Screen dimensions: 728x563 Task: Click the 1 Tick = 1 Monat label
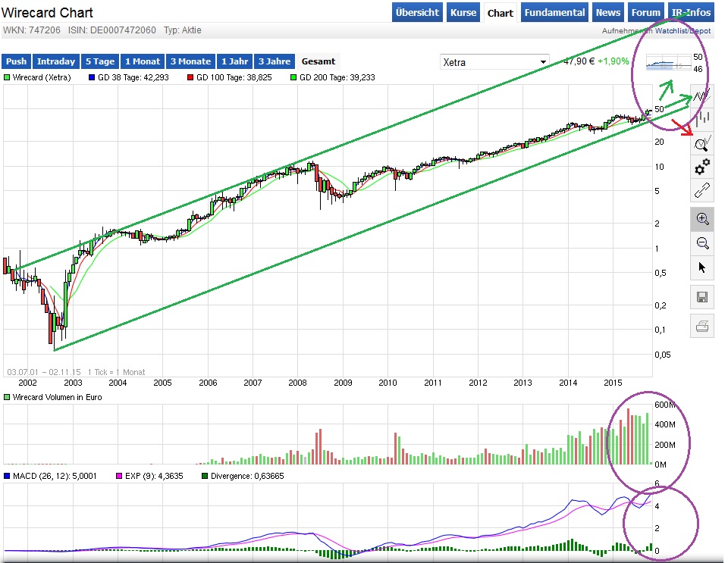[x=116, y=372]
